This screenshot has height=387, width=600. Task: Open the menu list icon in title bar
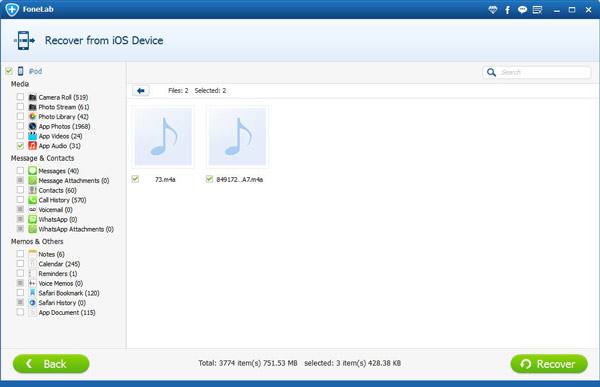(x=538, y=10)
